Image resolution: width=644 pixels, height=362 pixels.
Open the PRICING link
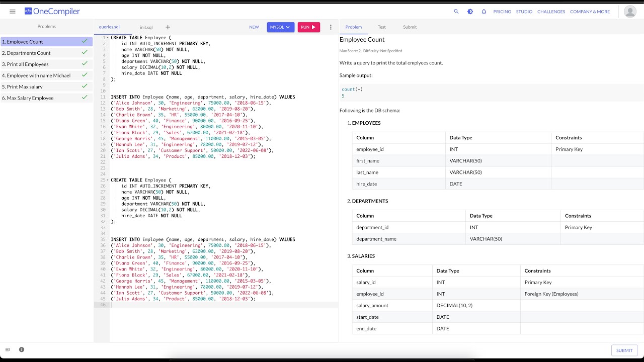pos(502,12)
